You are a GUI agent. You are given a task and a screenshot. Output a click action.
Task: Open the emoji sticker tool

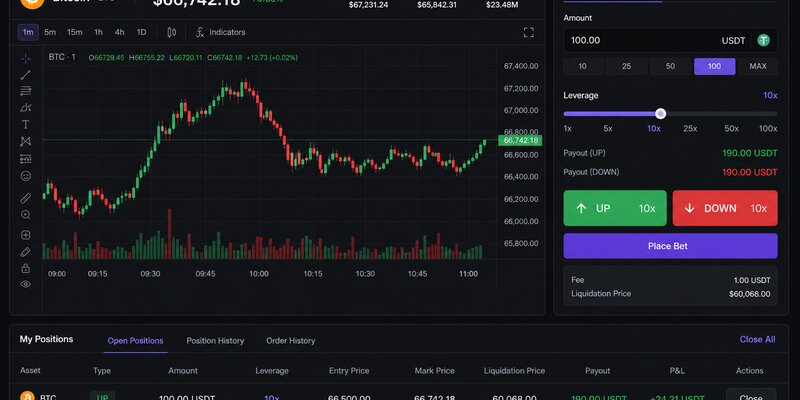[x=26, y=176]
